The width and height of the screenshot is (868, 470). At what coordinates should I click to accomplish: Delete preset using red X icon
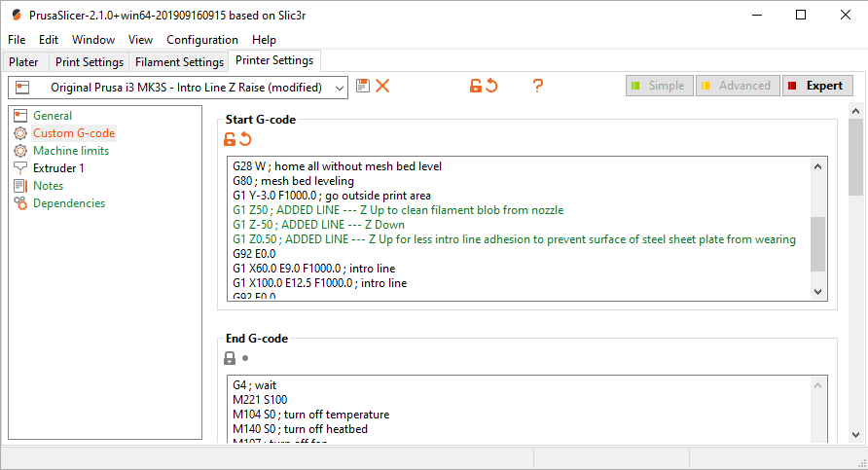382,86
